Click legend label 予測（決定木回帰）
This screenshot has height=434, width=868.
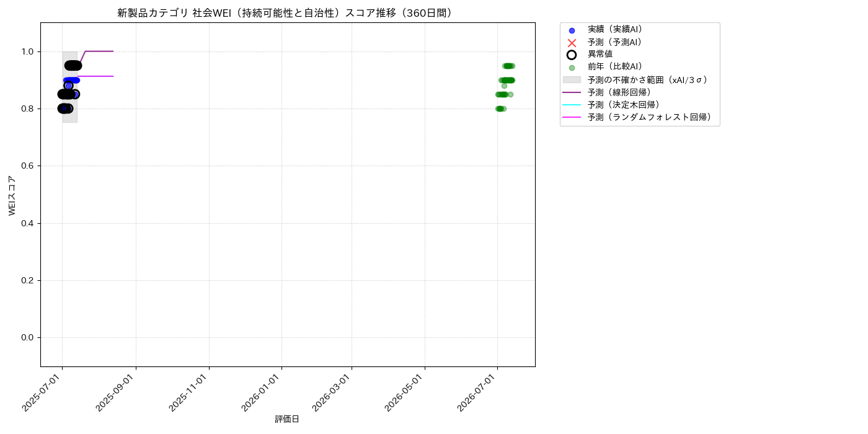click(626, 105)
